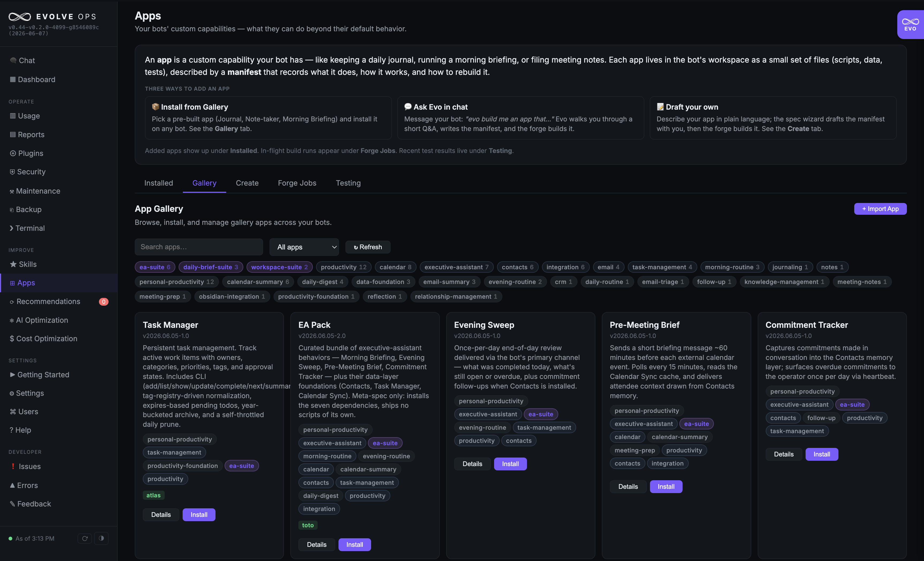The image size is (924, 561).
Task: Open the Create tab
Action: point(247,183)
